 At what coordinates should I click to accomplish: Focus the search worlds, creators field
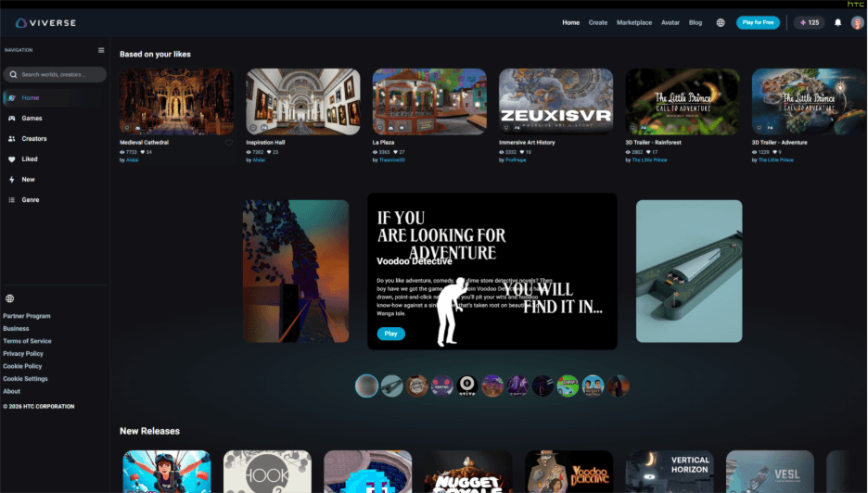tap(55, 74)
